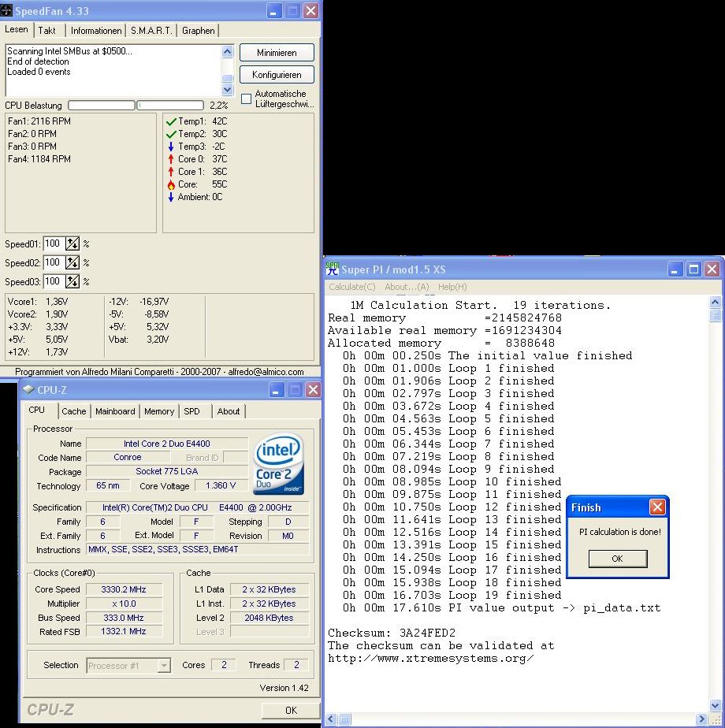Click Super PI horizontal scrollbar right arrow
Viewport: 725px width, 728px height.
702,719
